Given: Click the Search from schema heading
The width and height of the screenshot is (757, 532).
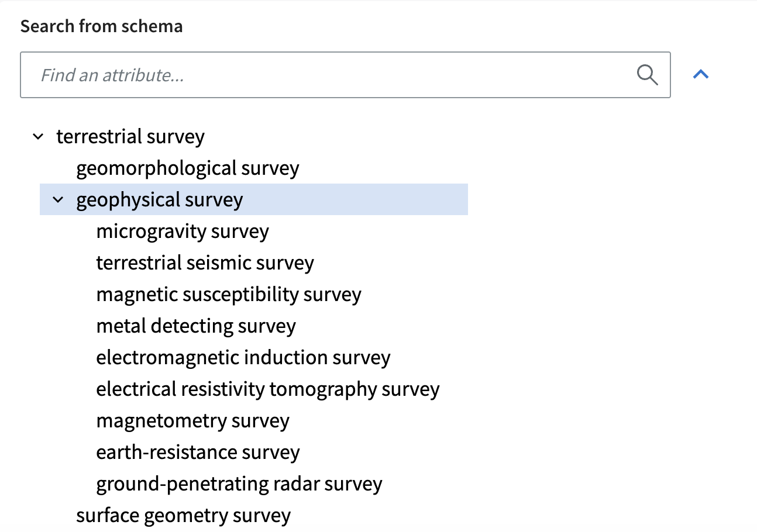Looking at the screenshot, I should pos(102,26).
